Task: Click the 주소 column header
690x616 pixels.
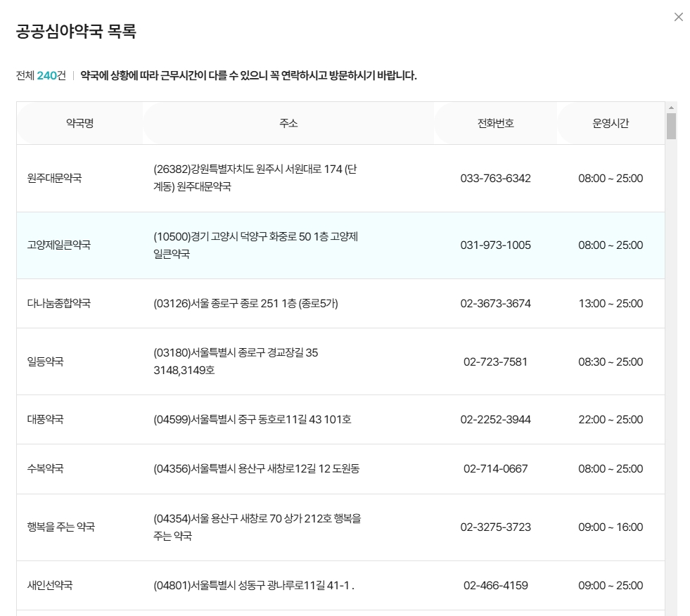Action: [289, 122]
